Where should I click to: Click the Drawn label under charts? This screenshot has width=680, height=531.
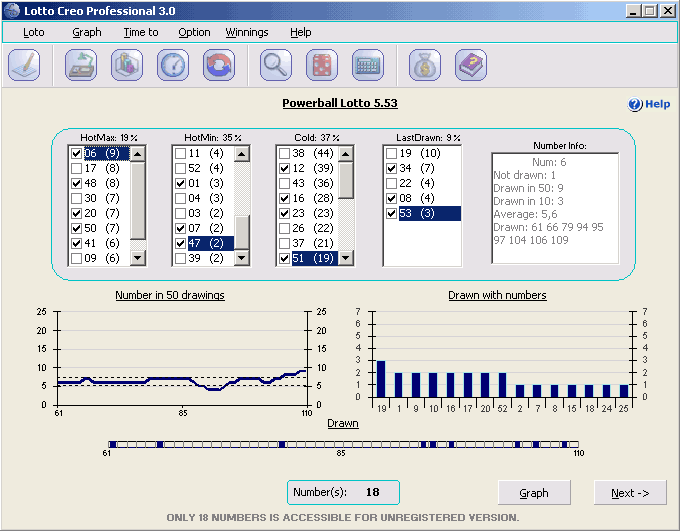(x=343, y=423)
